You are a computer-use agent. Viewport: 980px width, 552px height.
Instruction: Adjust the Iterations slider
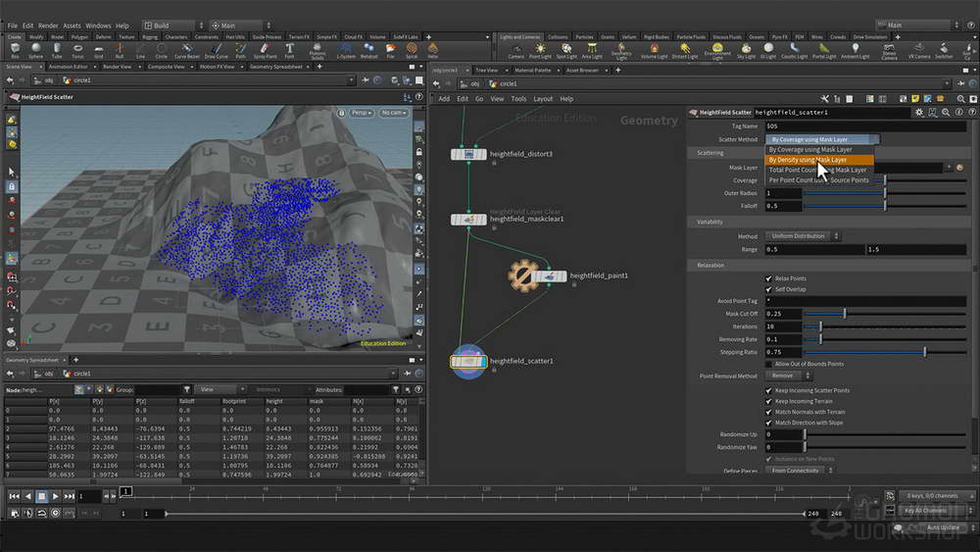pos(886,326)
